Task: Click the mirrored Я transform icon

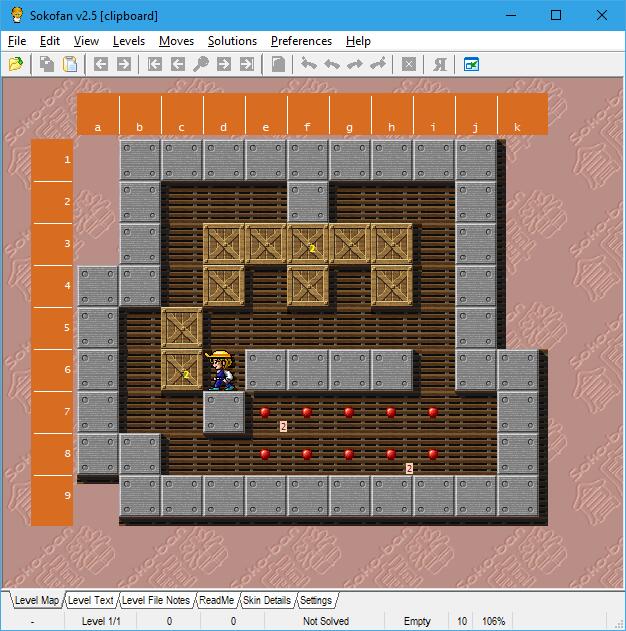Action: pos(440,64)
